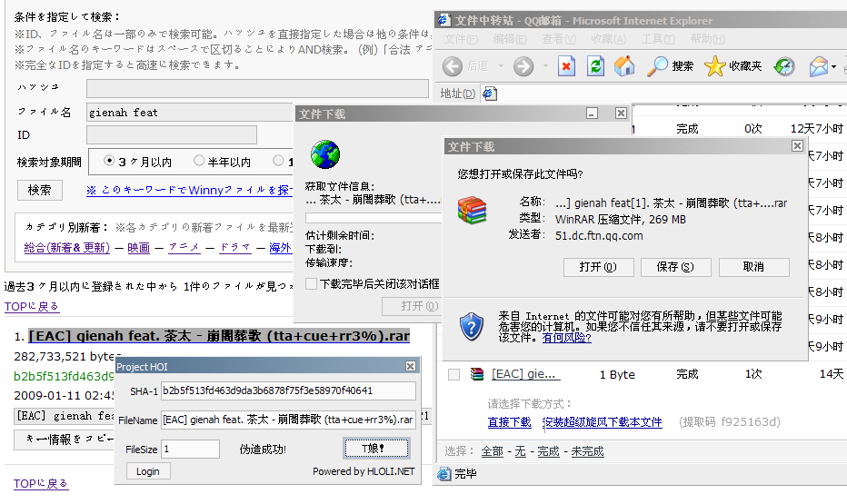Open IE Search magnifier toolbar item
The image size is (847, 504).
pos(670,66)
